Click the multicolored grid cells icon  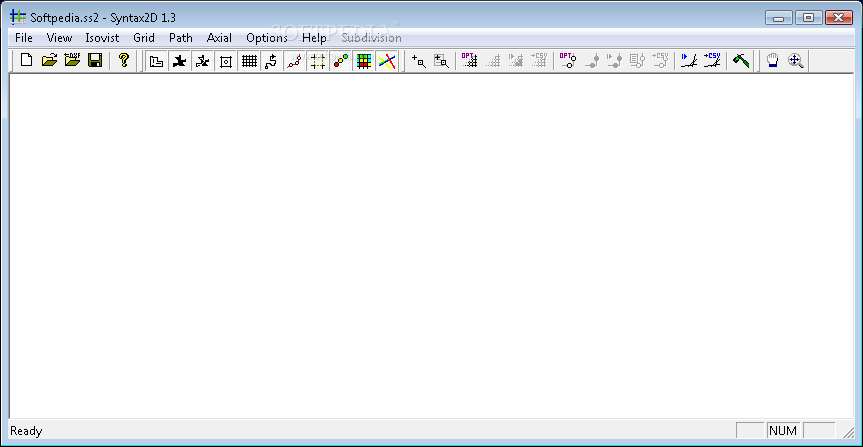(364, 61)
